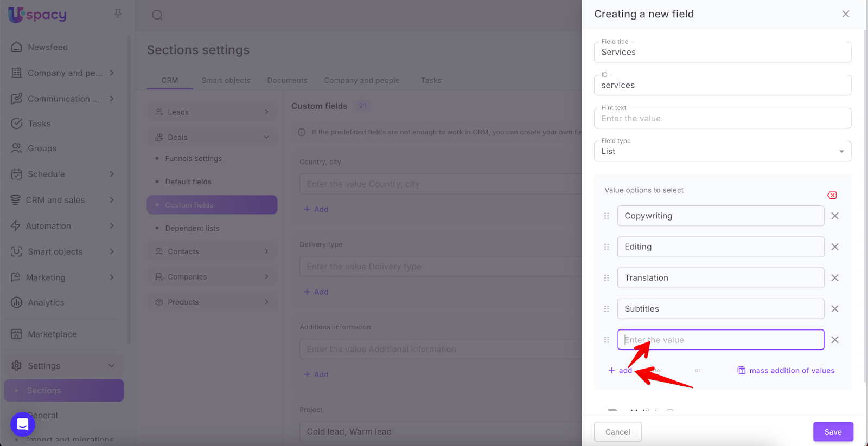This screenshot has height=446, width=868.
Task: Click the search magnifier icon
Action: (157, 15)
